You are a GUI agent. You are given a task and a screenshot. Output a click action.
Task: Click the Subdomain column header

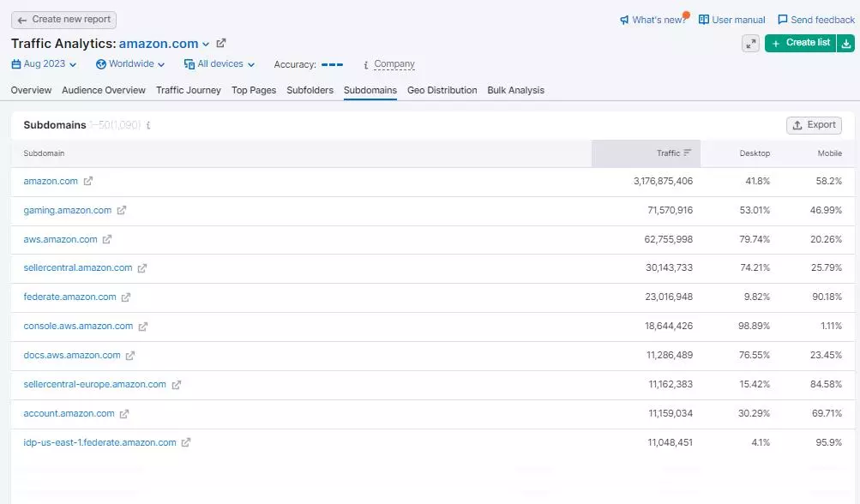click(44, 153)
